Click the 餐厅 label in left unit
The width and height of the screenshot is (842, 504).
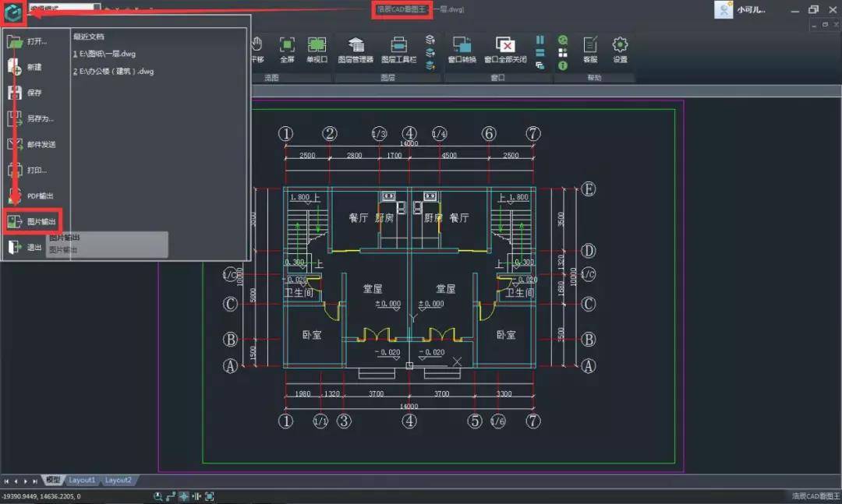pos(358,218)
